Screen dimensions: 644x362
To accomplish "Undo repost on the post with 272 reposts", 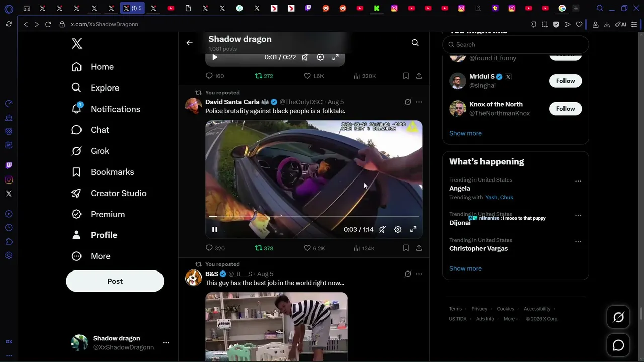I will [x=264, y=76].
